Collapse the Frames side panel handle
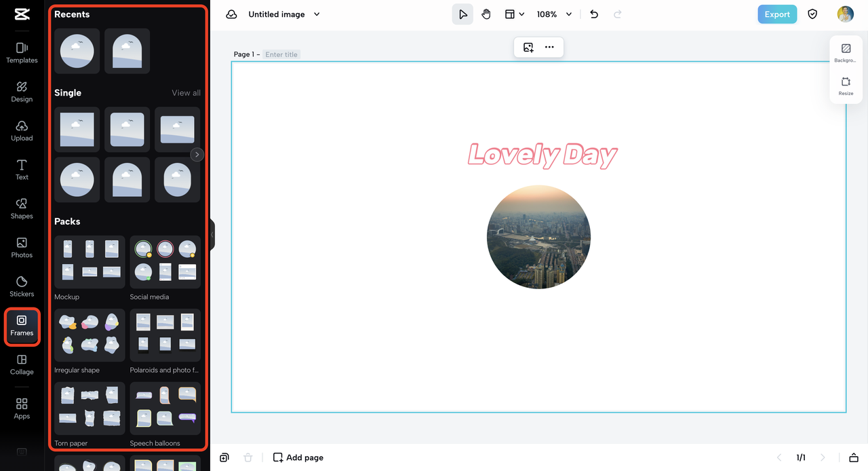The width and height of the screenshot is (868, 471). coord(212,235)
